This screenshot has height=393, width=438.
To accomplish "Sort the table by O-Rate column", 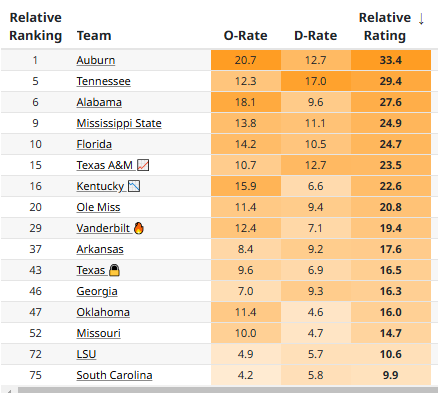I will click(x=245, y=35).
